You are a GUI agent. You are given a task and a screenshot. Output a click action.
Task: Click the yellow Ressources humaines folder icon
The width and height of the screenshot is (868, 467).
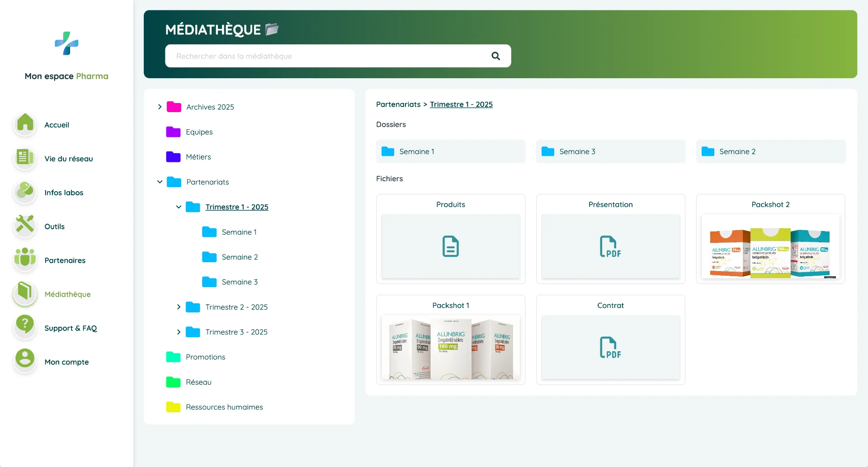pyautogui.click(x=174, y=407)
